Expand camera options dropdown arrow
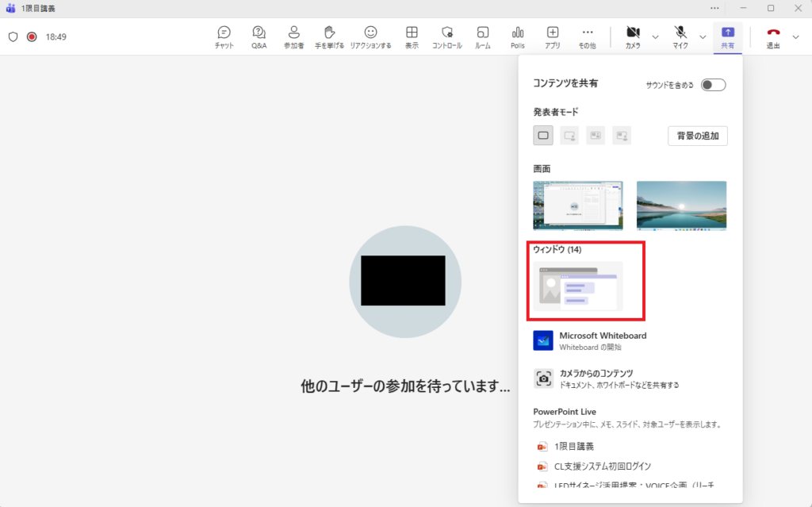 tap(655, 36)
